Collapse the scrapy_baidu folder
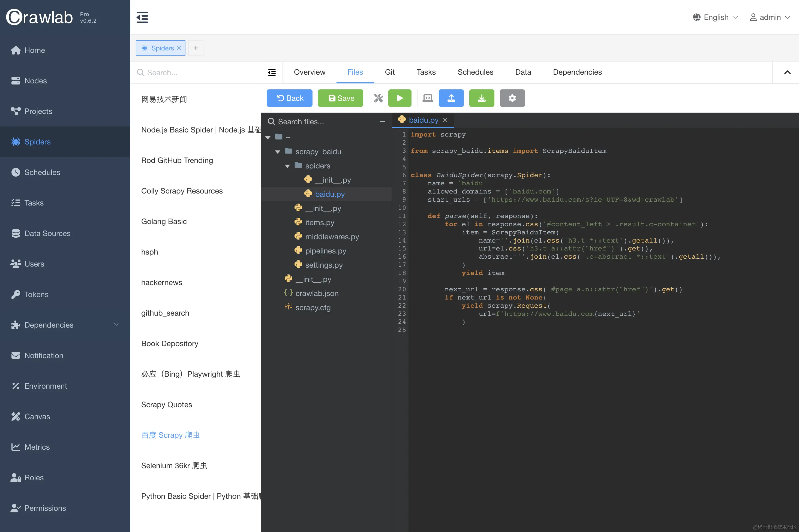The height and width of the screenshot is (532, 799). (x=278, y=152)
